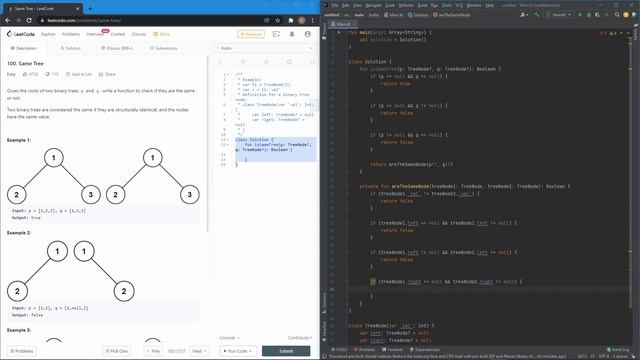Screen dimensions: 640x360
Task: Open Explore in LeetCode navigation
Action: (x=48, y=34)
